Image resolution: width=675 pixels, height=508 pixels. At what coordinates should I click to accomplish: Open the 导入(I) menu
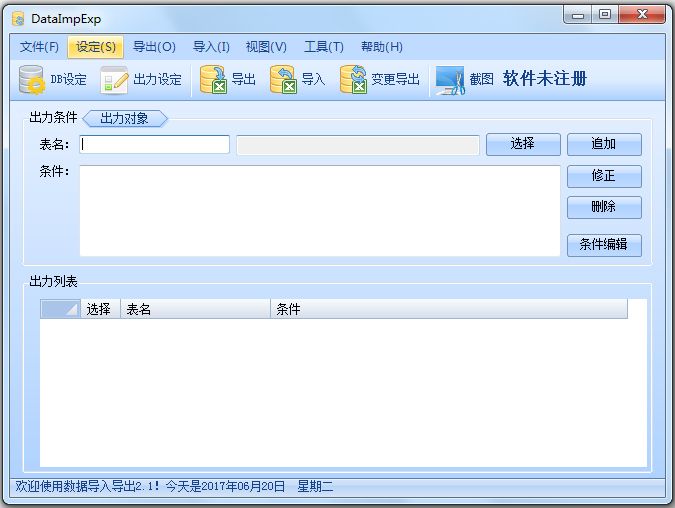click(211, 46)
